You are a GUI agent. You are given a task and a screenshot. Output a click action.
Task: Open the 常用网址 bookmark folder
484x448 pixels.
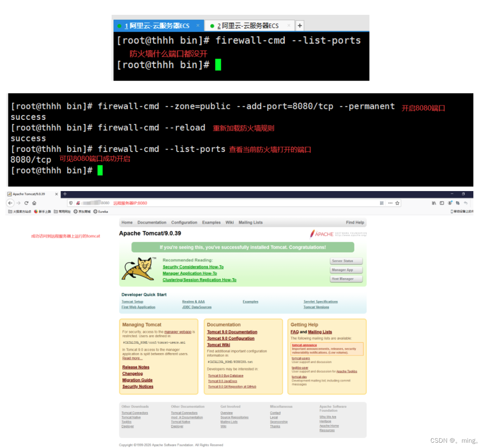pyautogui.click(x=62, y=212)
